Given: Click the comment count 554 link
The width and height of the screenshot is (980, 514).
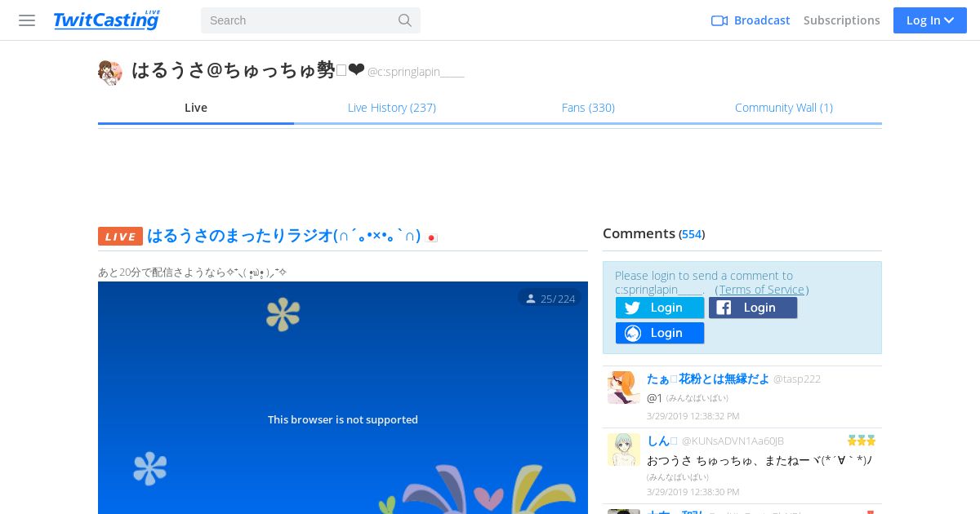Looking at the screenshot, I should [692, 234].
